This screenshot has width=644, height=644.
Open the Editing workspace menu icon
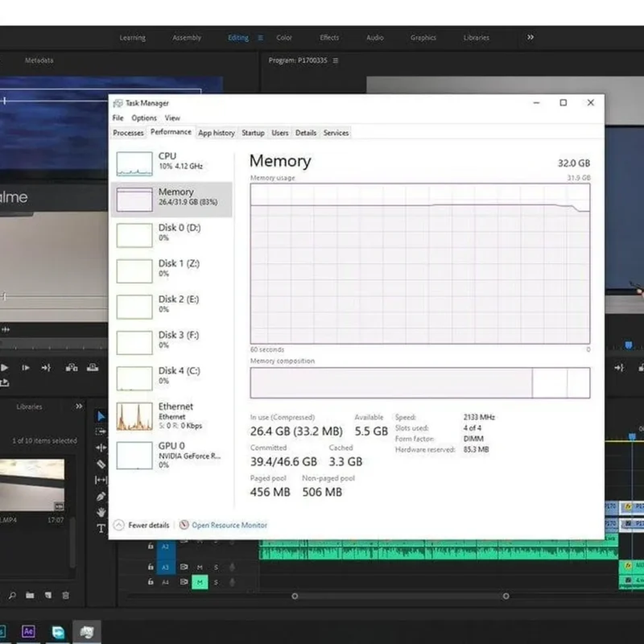(260, 38)
